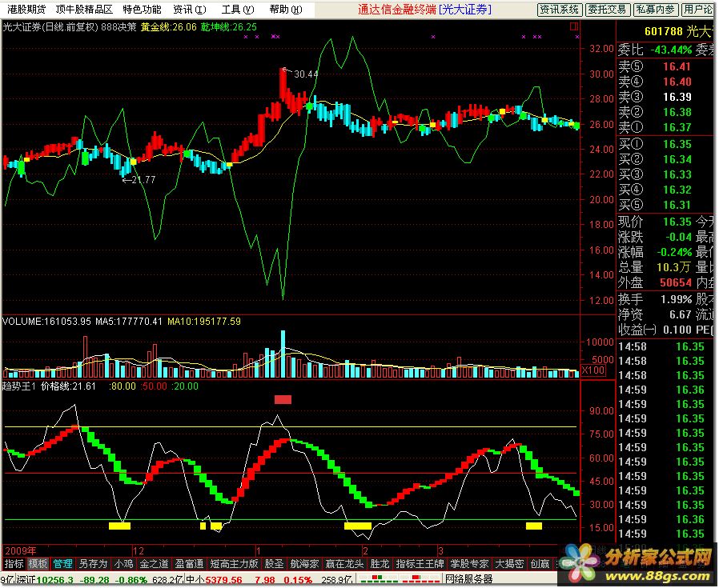This screenshot has height=588, width=719.
Task: Select the 股圣 indicator tab
Action: pos(274,564)
